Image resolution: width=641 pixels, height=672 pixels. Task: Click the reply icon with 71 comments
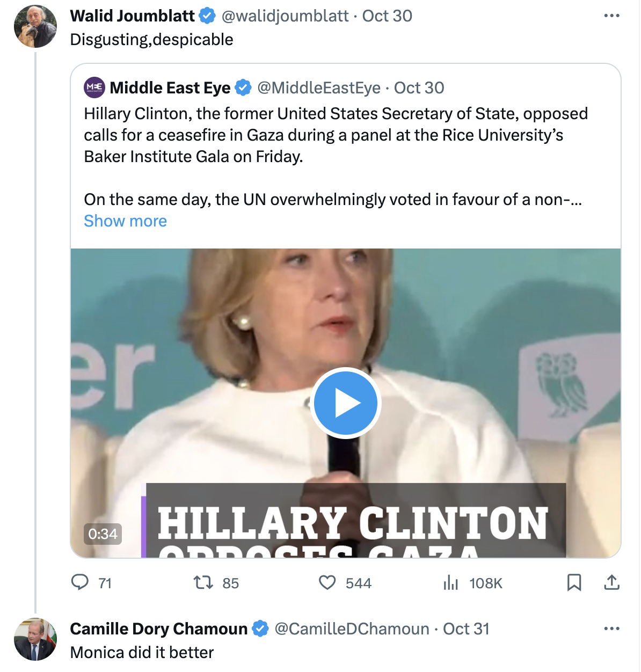tap(81, 582)
